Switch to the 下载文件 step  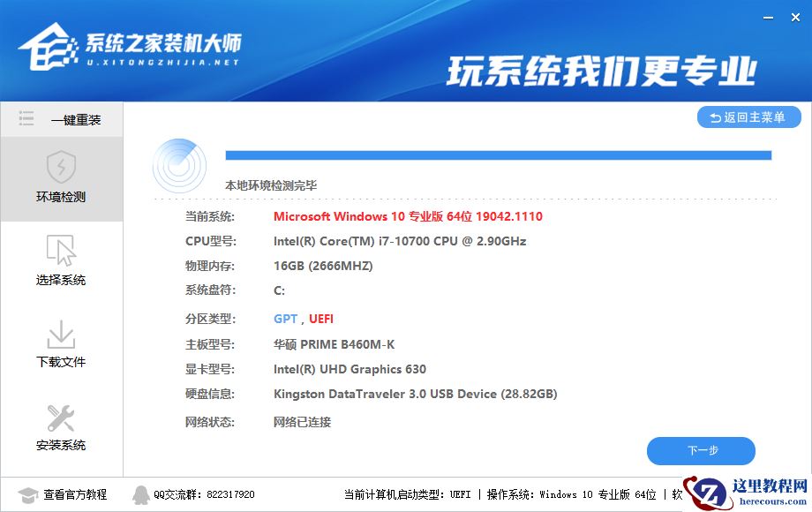tap(60, 345)
